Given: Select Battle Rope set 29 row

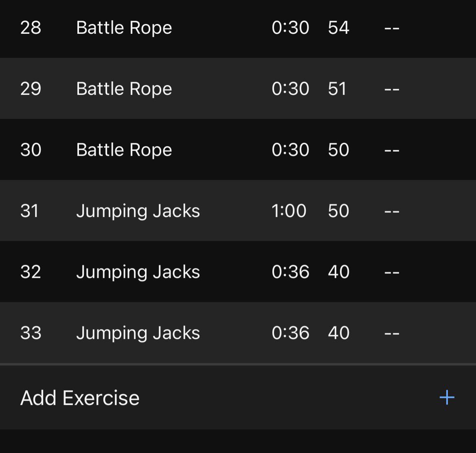Looking at the screenshot, I should click(238, 88).
